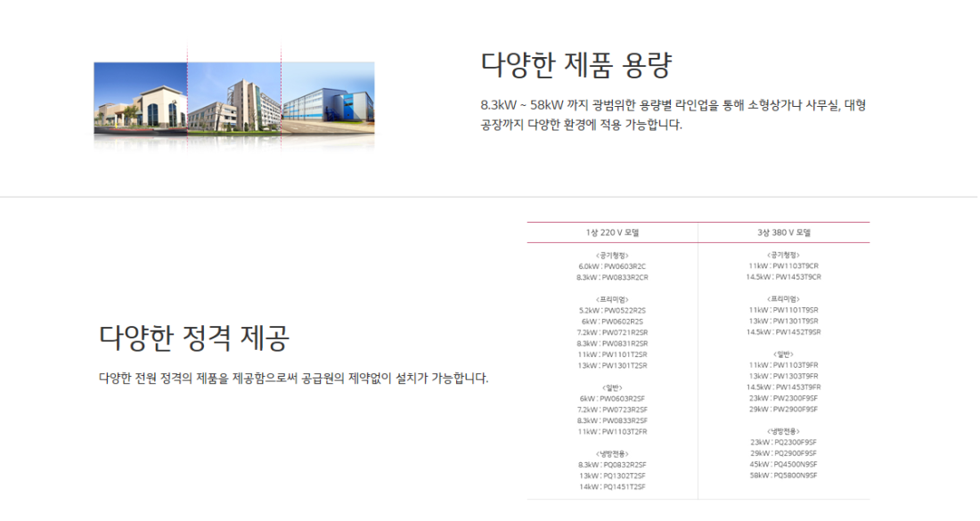Viewport: 980px width, 521px height.
Task: Click the '13kW : PQ1302T2SF' entry
Action: tap(613, 476)
